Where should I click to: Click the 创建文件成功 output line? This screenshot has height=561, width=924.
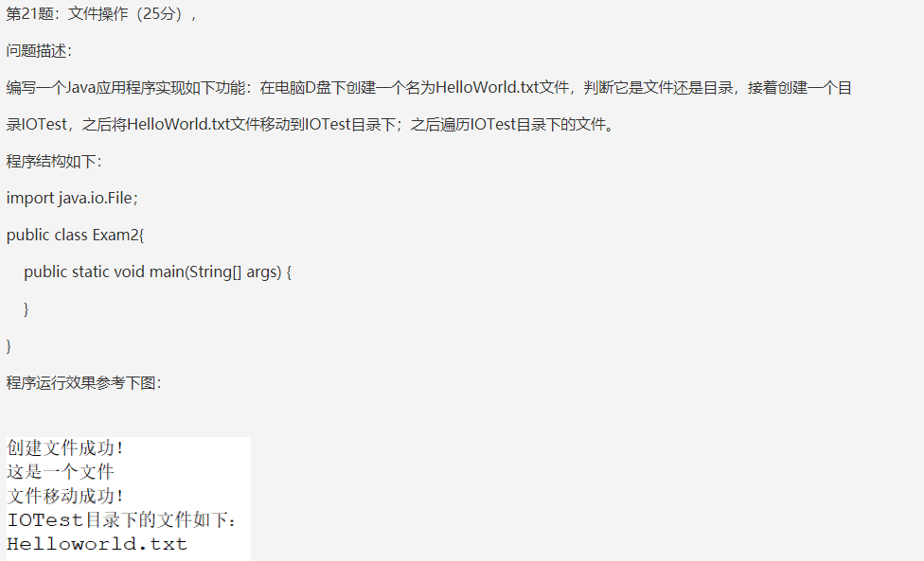point(65,448)
